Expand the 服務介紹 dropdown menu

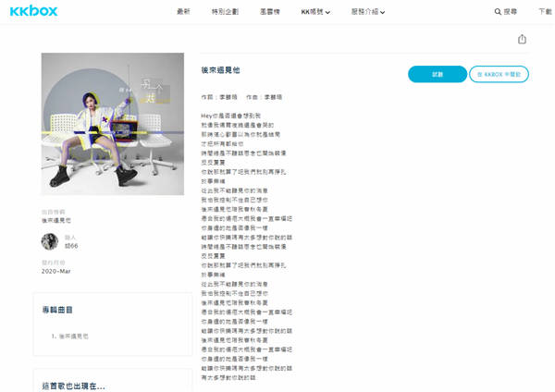coord(368,12)
